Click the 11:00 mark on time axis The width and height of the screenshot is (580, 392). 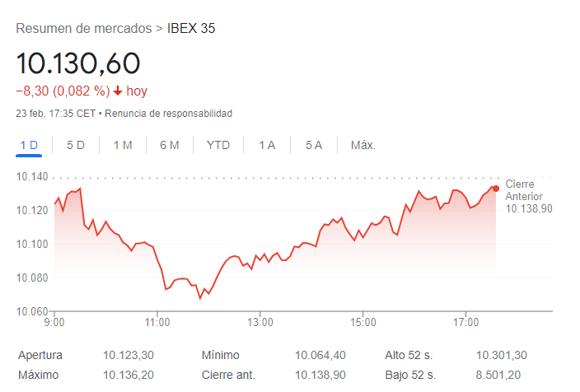pyautogui.click(x=157, y=321)
